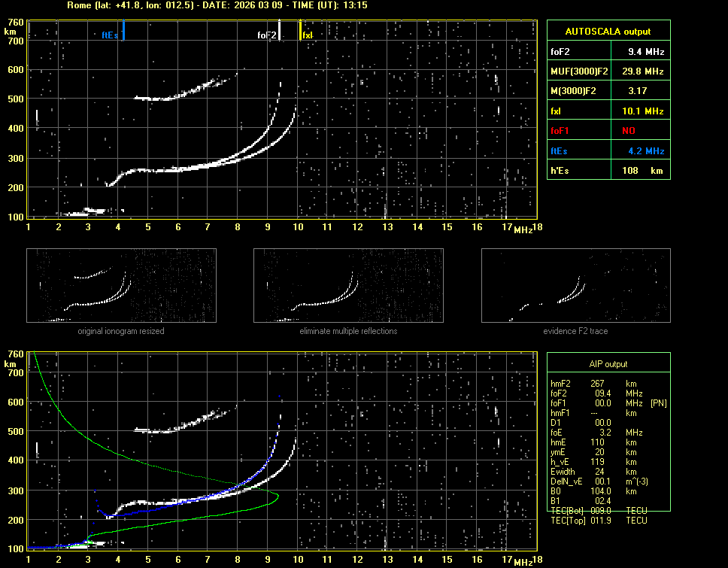Click the B0 104.0 km row
Image resolution: width=728 pixels, height=568 pixels.
click(x=594, y=491)
